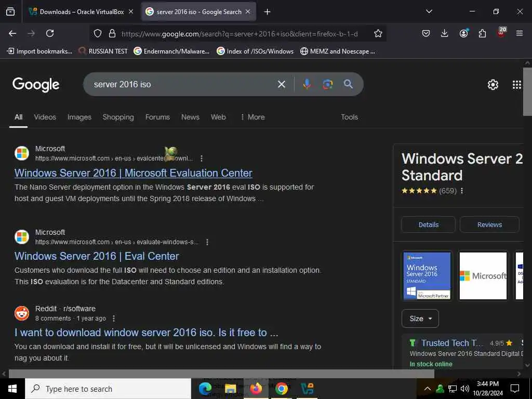Screen dimensions: 532x399
Task: Open Firefox downloads panel
Action: [445, 33]
